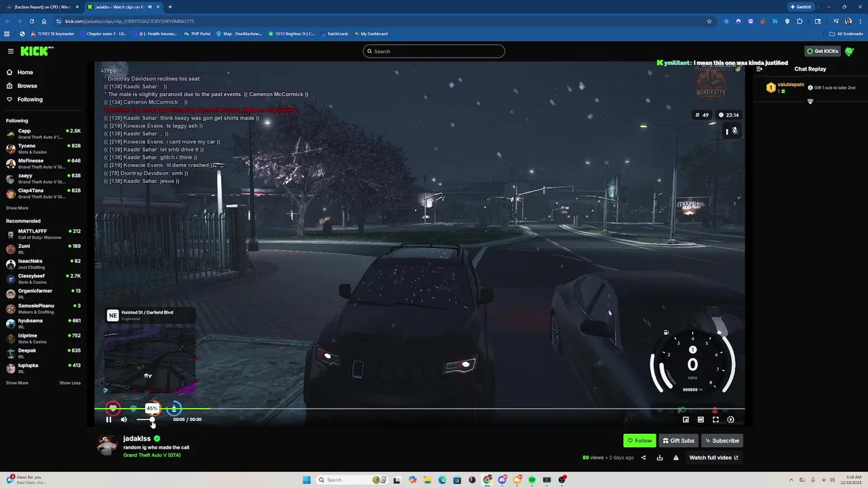Adjust the volume slider handle
868x488 pixels.
(152, 420)
